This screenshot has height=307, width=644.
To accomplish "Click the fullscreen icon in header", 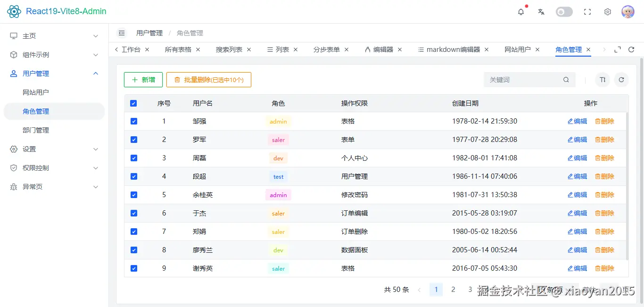I will (x=587, y=12).
